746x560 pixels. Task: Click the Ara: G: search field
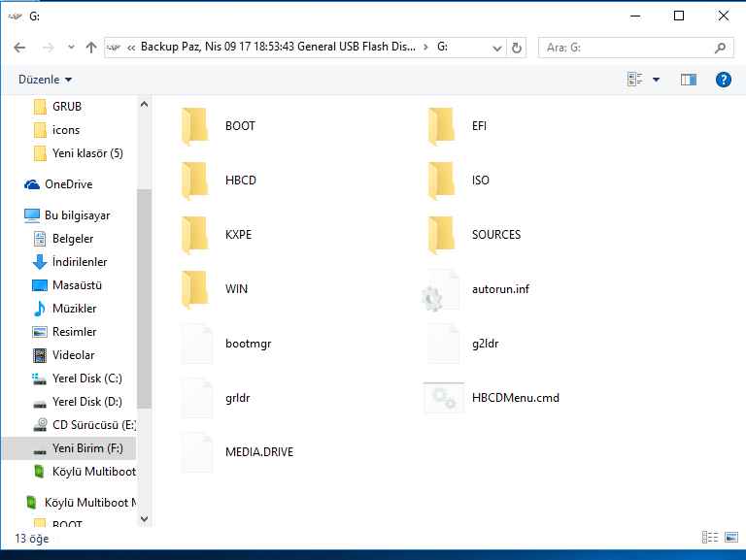(x=622, y=47)
